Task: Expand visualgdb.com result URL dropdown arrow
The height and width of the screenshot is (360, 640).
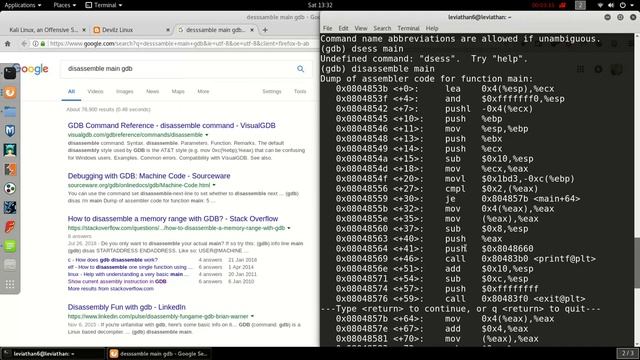Action: (x=207, y=135)
